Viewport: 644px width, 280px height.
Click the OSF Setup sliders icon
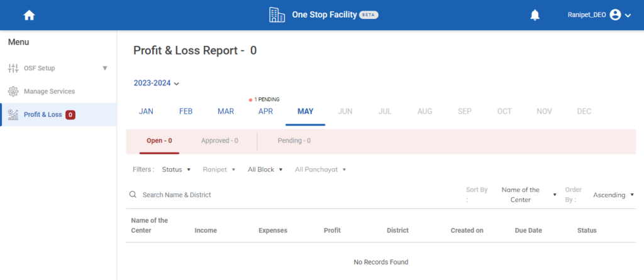13,68
